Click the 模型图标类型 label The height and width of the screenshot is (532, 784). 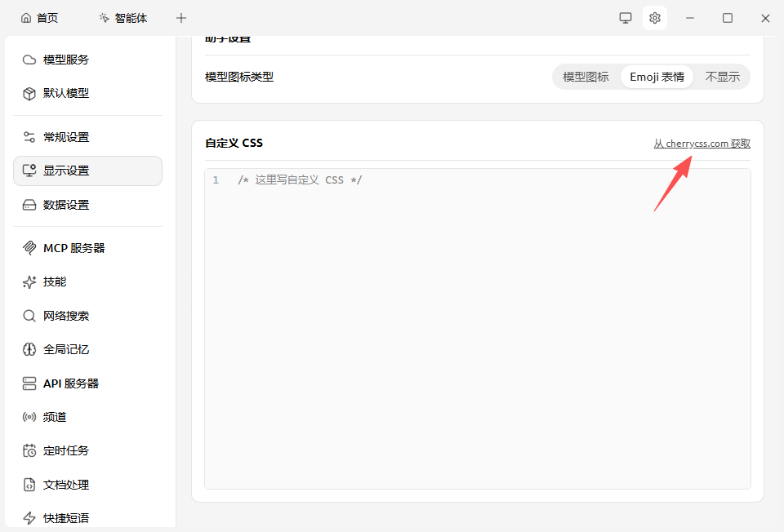coord(239,77)
